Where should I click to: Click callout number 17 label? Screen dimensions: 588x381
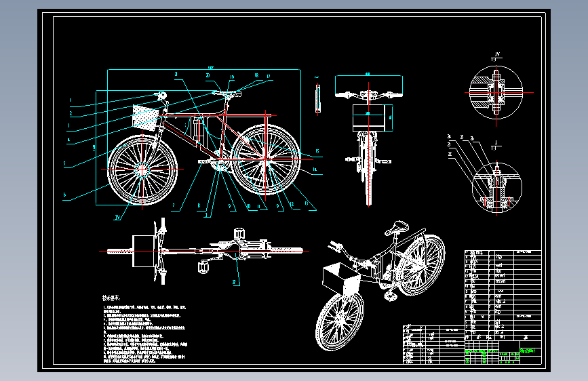click(269, 77)
